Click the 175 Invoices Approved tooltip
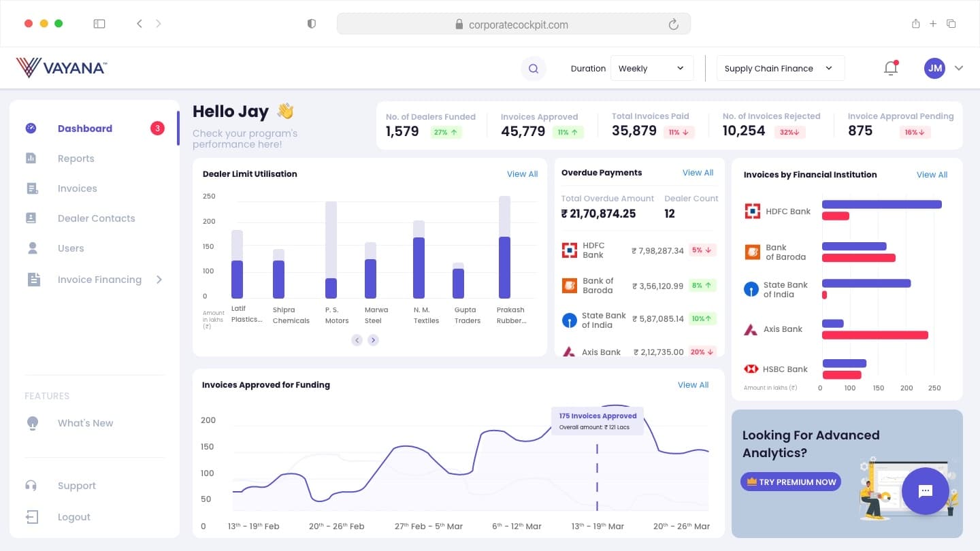The image size is (980, 551). click(598, 421)
